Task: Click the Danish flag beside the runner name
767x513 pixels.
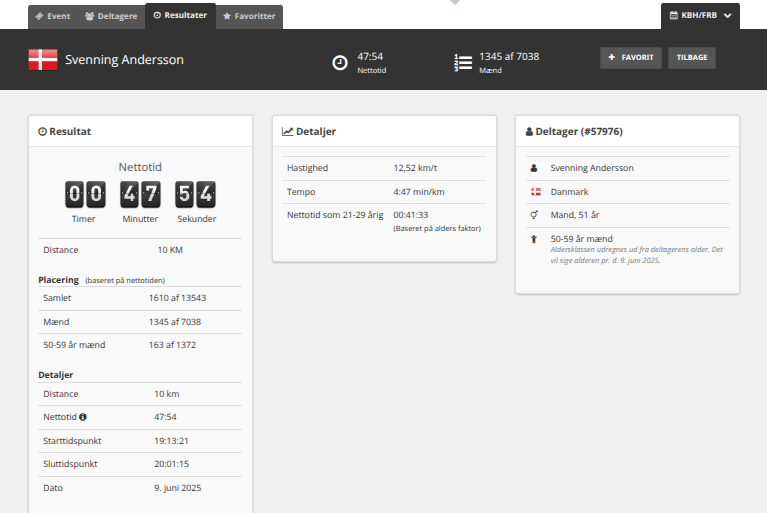Action: click(x=43, y=60)
